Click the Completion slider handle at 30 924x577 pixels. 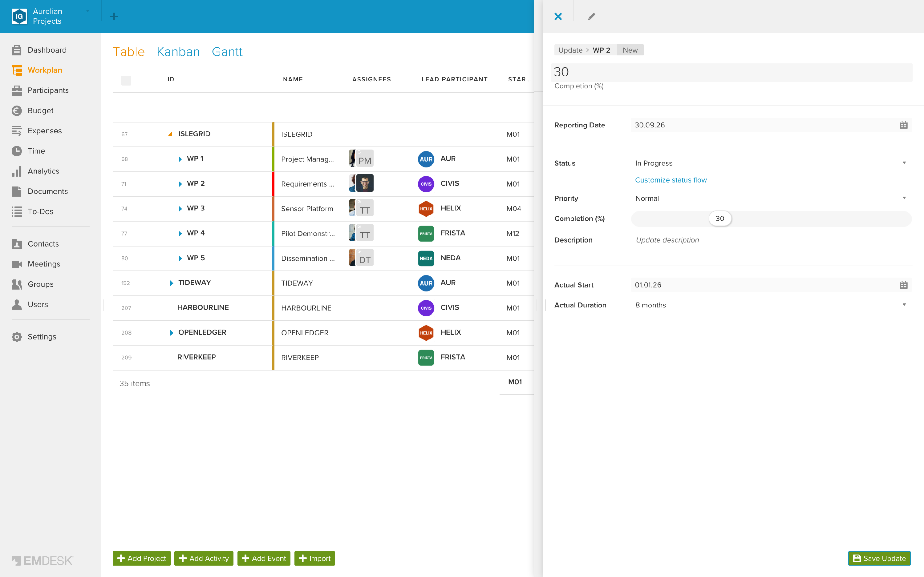point(720,219)
